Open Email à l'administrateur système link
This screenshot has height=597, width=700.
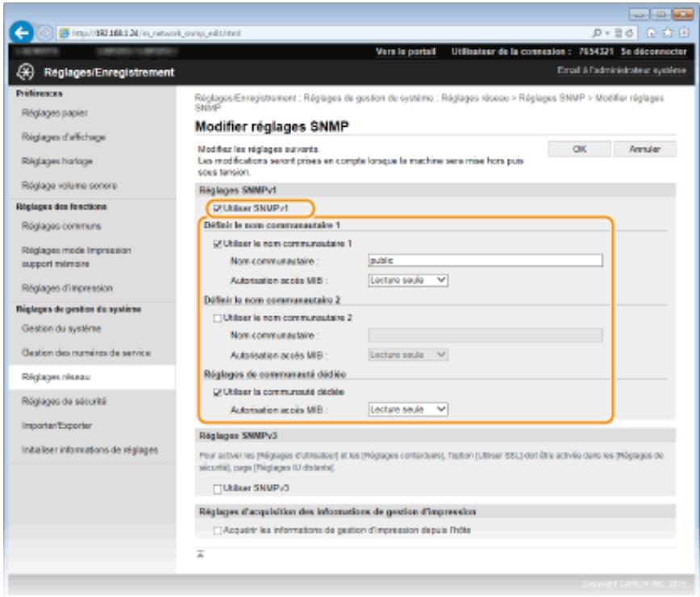(621, 70)
